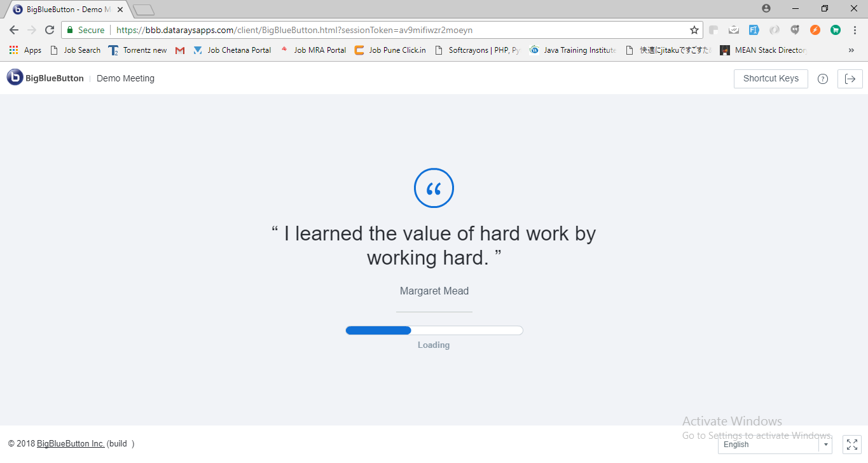Select the BigBlueButton - Demo Meeting tab
The height and width of the screenshot is (463, 868).
(64, 10)
